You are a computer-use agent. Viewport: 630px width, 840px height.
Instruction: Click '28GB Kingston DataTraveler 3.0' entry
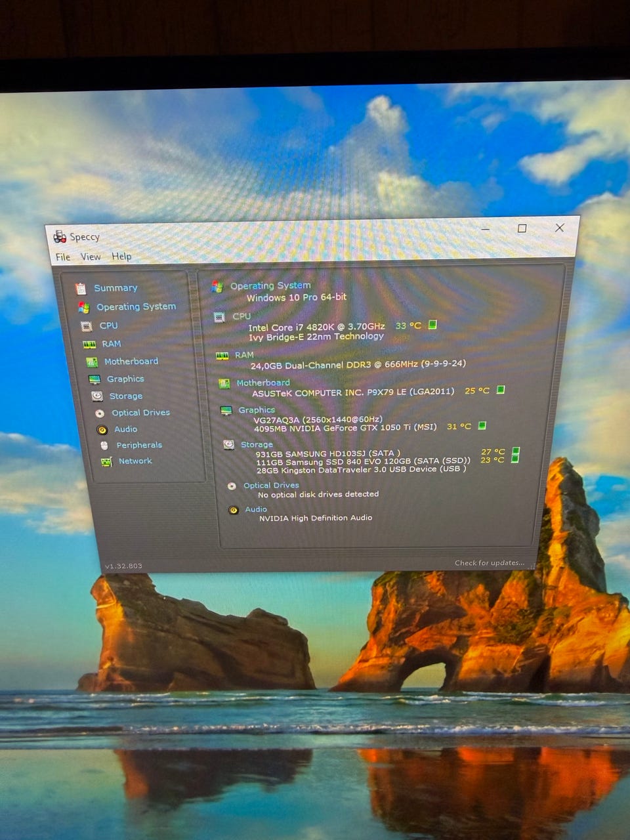[361, 470]
